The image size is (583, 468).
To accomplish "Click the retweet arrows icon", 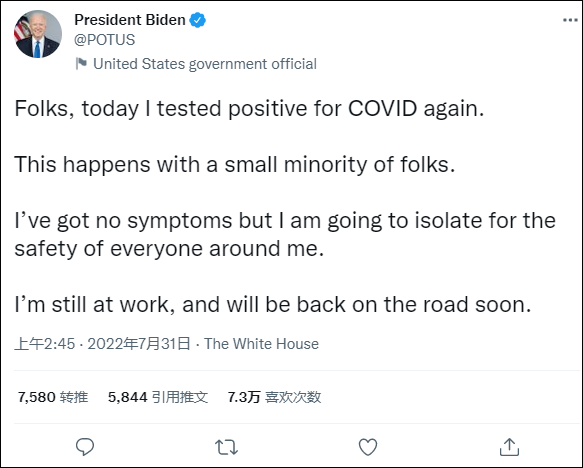I will [x=226, y=447].
